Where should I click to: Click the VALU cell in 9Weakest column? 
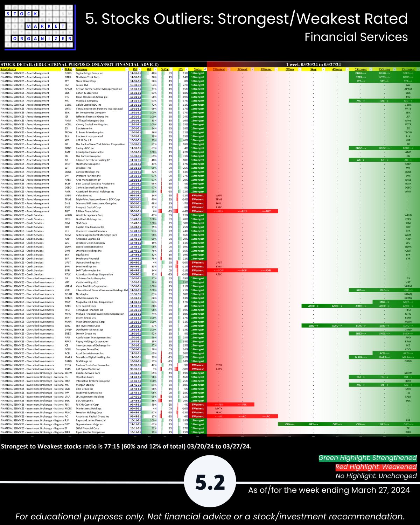(219, 195)
